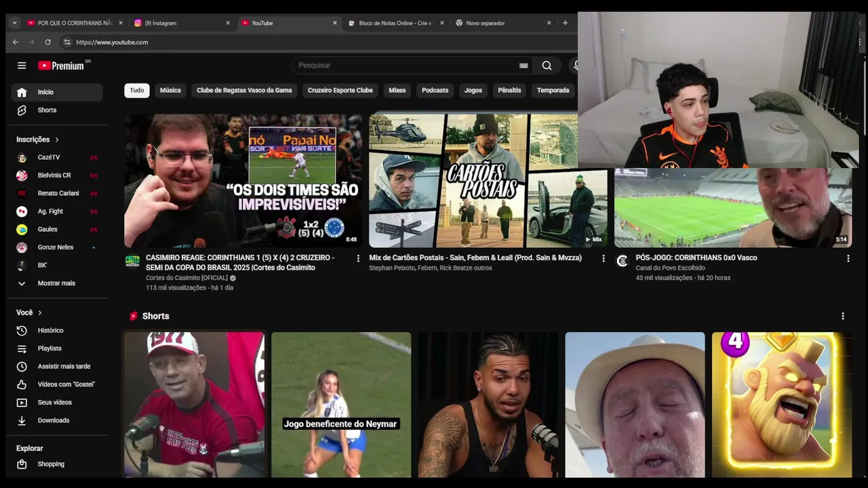Close the YouTube browser tab
This screenshot has width=868, height=488.
pos(335,23)
